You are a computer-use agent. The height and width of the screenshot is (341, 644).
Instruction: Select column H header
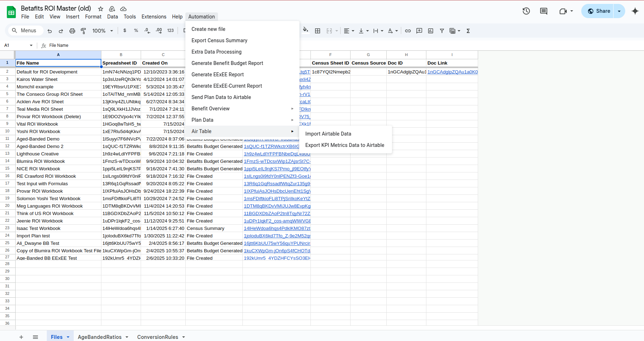point(406,55)
